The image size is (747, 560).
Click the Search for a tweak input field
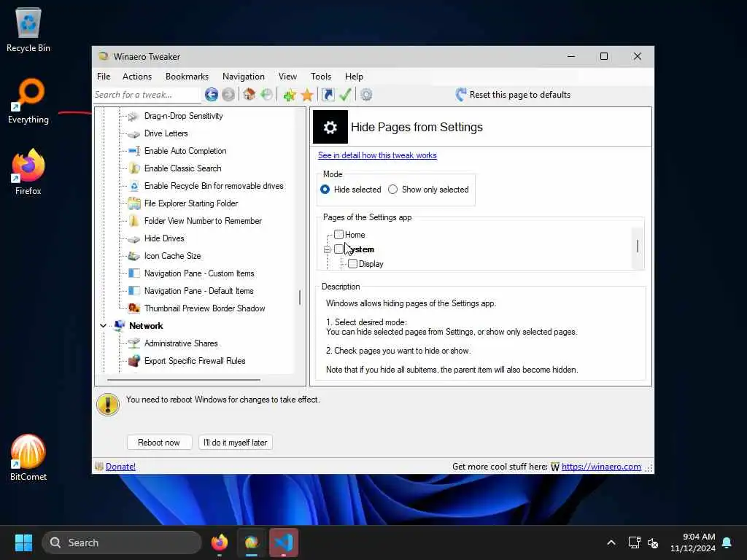point(146,95)
